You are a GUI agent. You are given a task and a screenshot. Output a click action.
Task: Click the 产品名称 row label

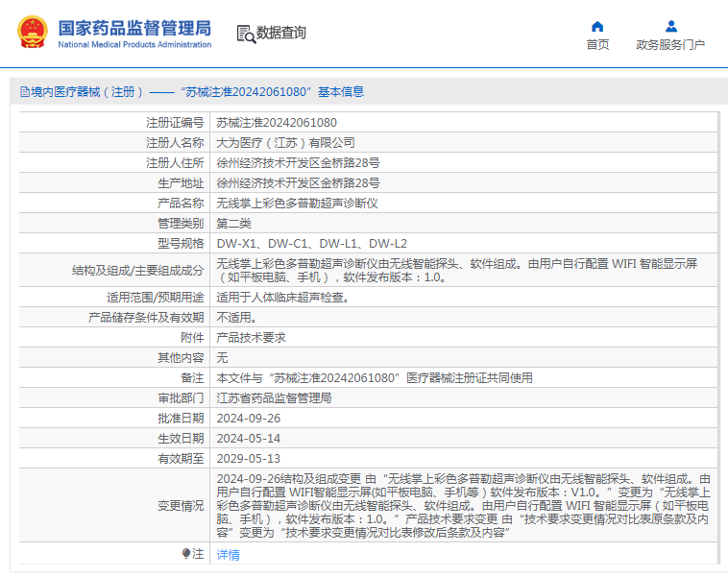[x=181, y=204]
